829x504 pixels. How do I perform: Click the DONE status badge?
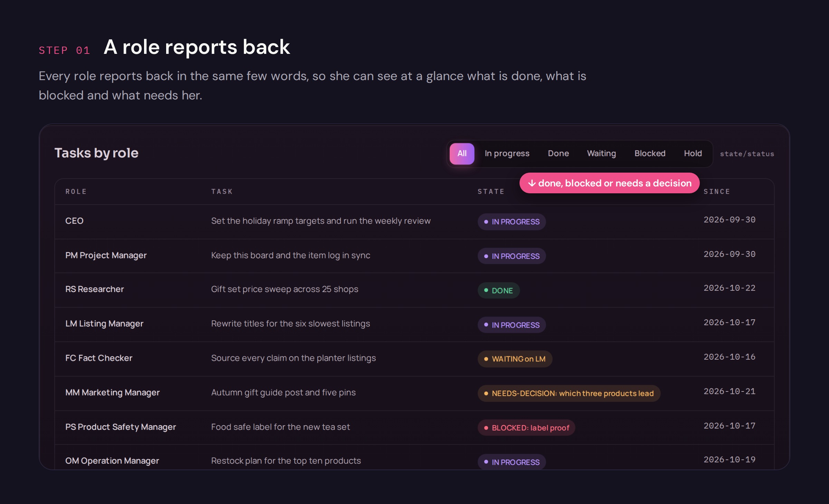click(x=498, y=290)
